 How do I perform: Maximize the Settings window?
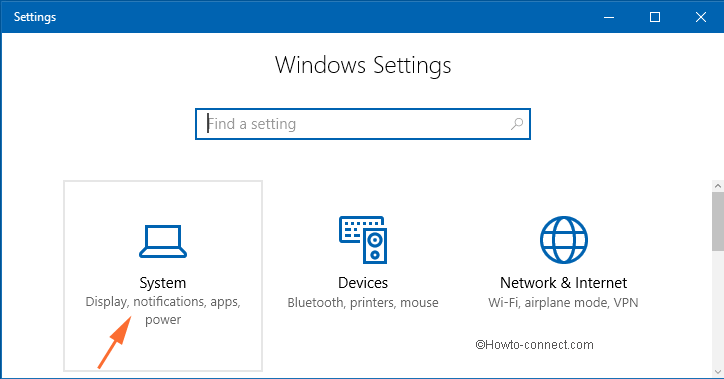655,17
